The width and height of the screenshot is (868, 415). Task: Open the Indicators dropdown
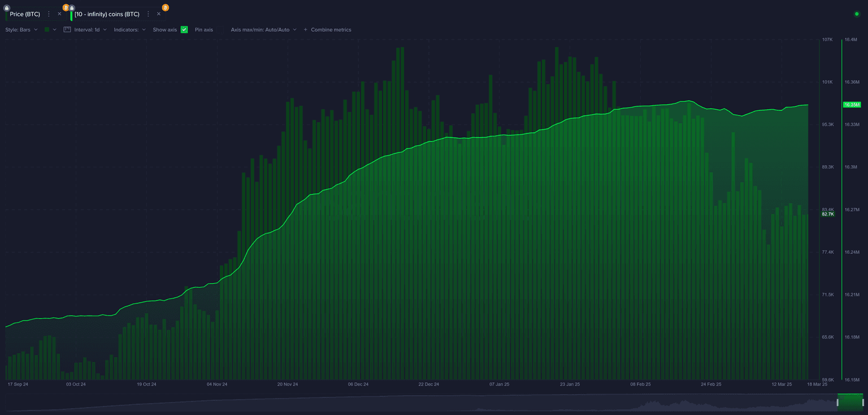point(129,29)
